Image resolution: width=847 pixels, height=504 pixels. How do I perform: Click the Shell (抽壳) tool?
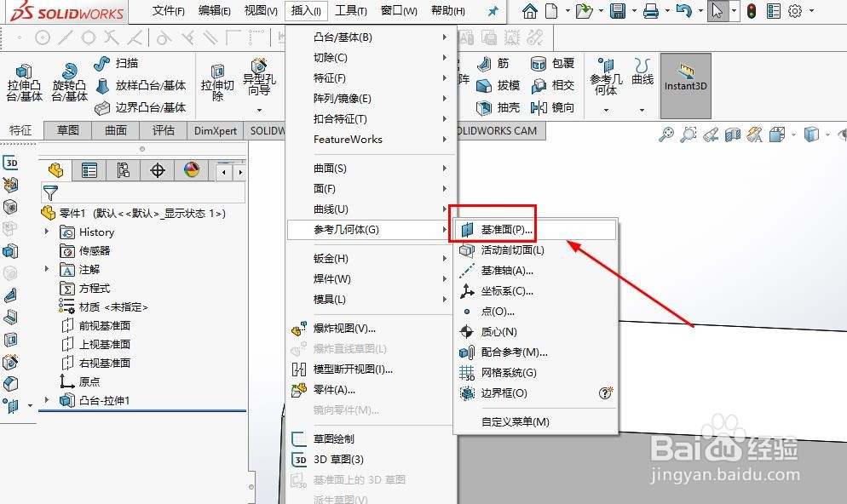(x=498, y=107)
